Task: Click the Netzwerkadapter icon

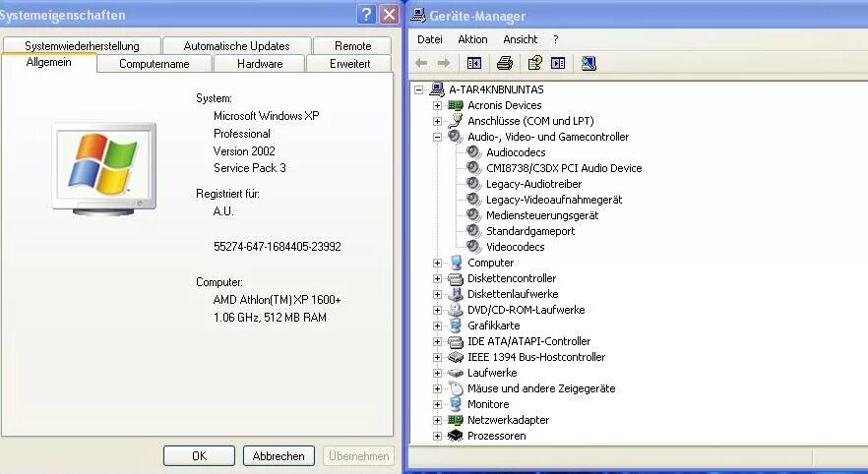Action: click(x=455, y=420)
